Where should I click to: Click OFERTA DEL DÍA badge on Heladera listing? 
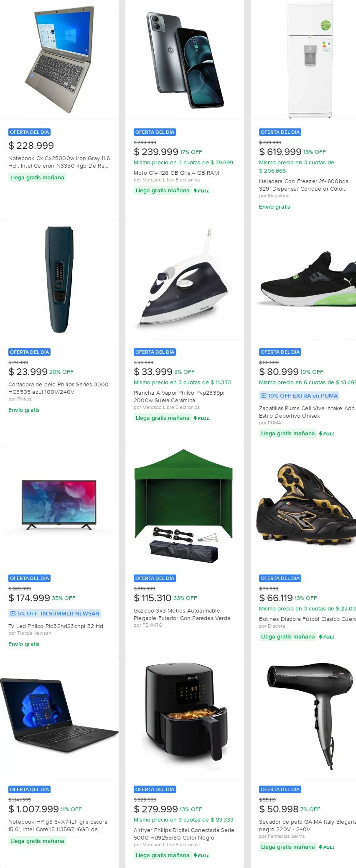pyautogui.click(x=280, y=132)
